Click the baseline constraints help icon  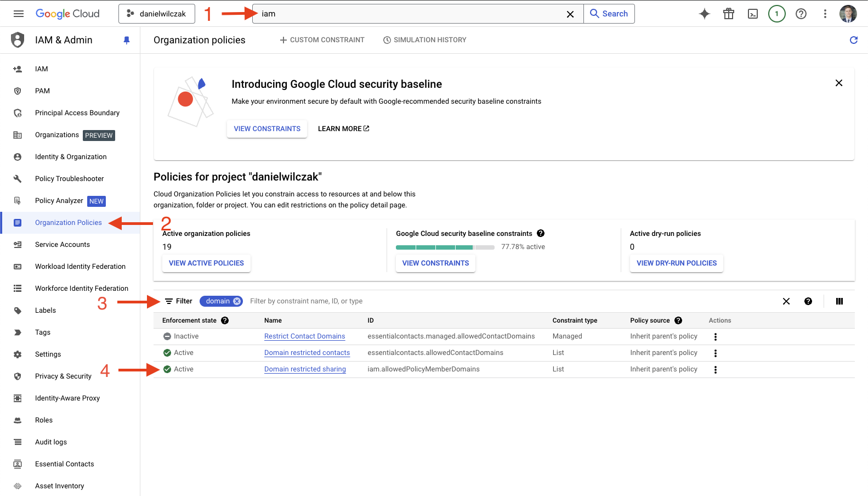pyautogui.click(x=541, y=233)
